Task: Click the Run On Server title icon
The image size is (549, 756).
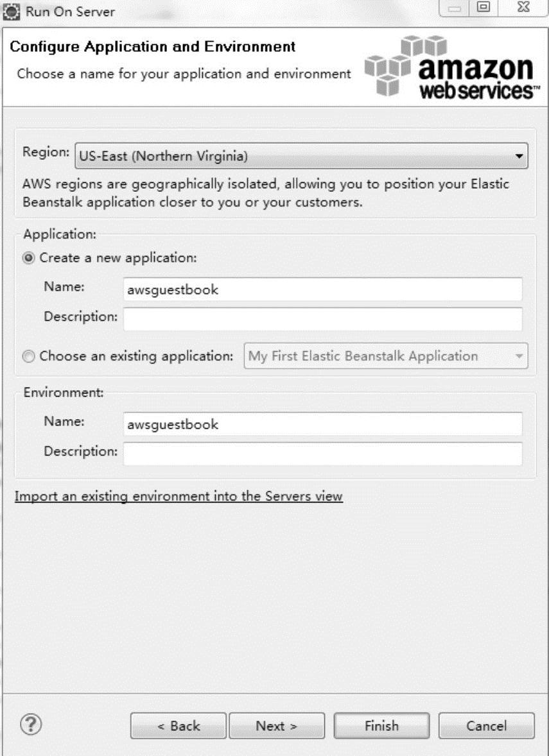Action: pos(12,11)
